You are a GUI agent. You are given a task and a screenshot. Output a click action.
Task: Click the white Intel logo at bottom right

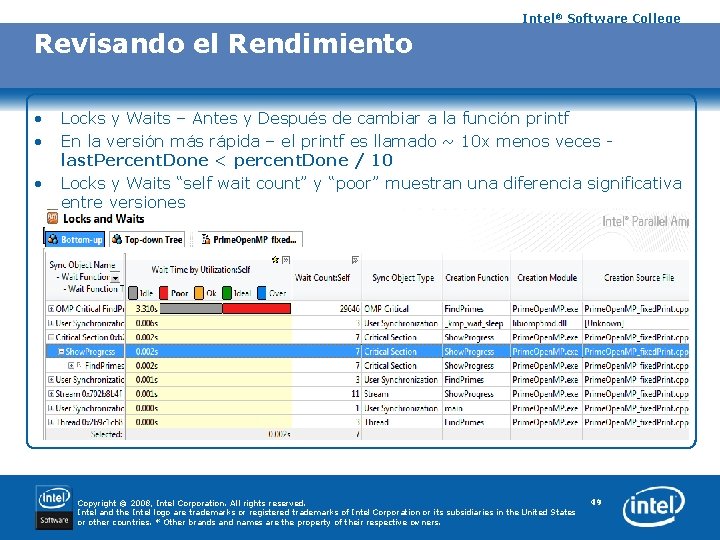click(653, 506)
